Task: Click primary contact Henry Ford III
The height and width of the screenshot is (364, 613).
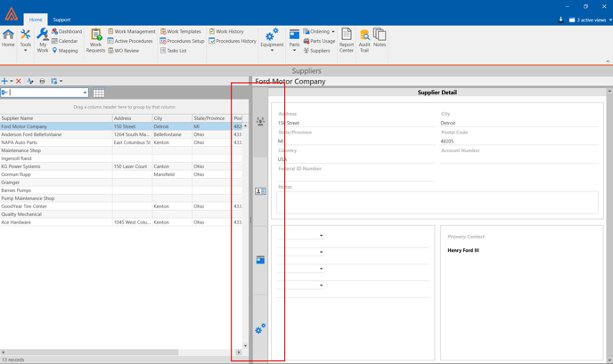Action: coord(463,250)
